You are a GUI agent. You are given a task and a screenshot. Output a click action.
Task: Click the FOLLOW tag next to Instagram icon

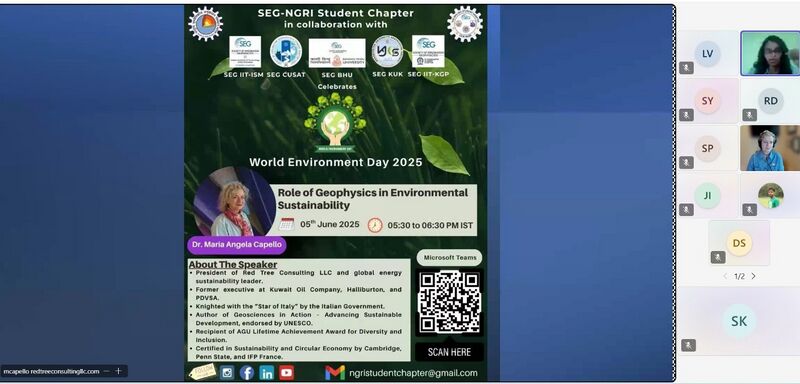click(x=202, y=373)
